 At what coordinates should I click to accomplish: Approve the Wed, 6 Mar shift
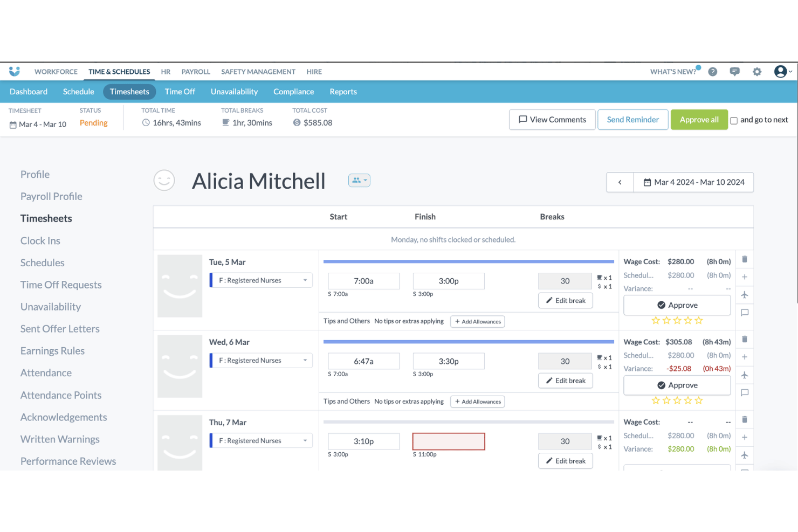[677, 385]
